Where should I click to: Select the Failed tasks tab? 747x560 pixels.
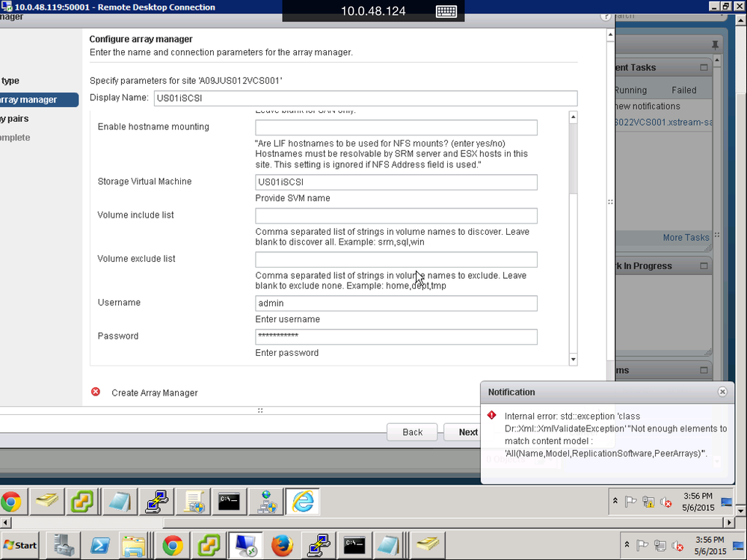683,90
